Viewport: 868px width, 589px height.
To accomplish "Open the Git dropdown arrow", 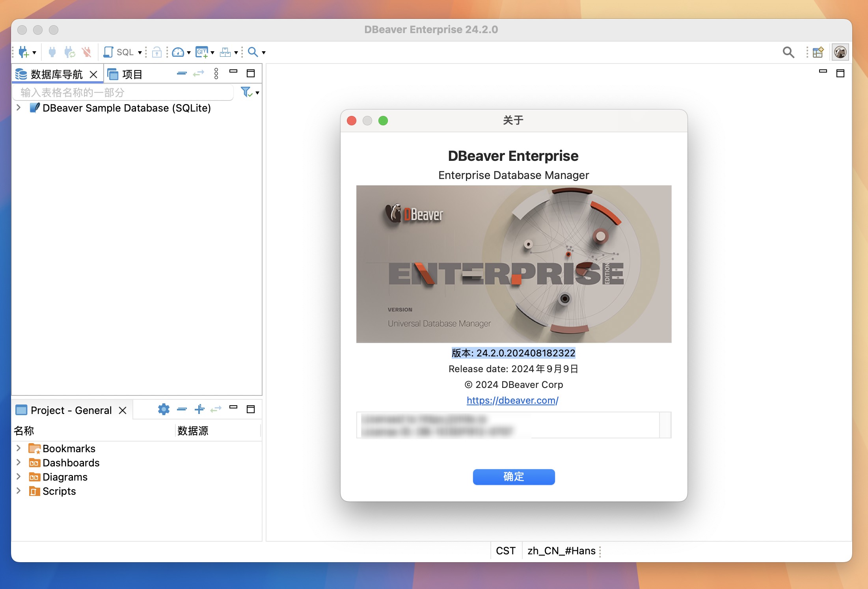I will point(212,52).
